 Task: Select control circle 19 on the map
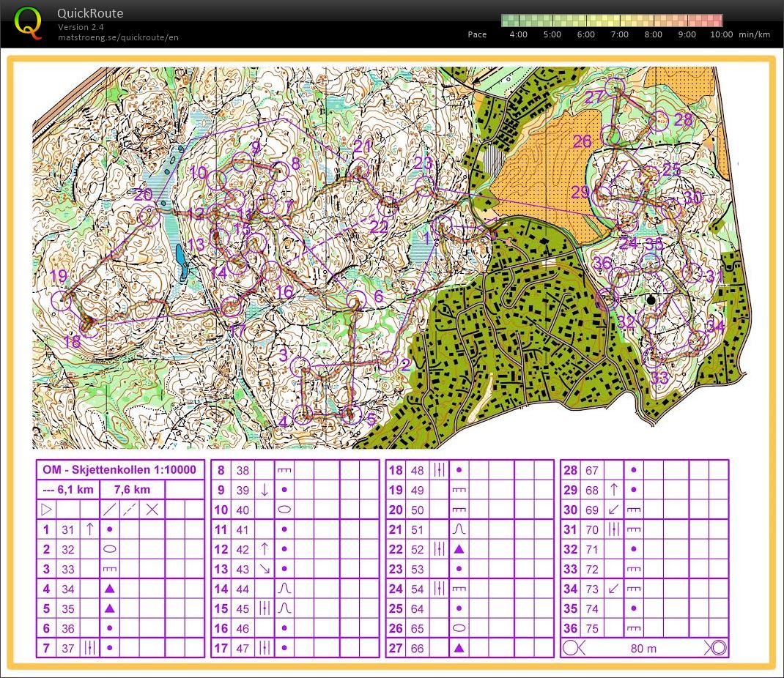(x=63, y=299)
